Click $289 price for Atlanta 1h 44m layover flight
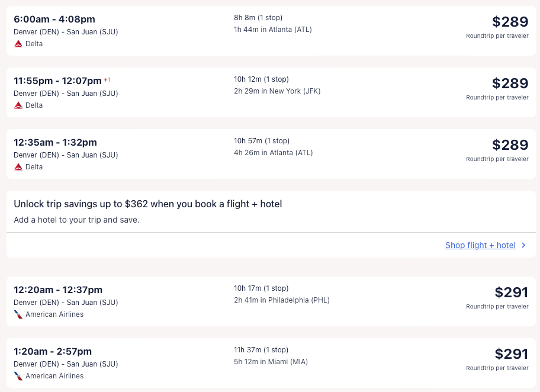540x392 pixels. [x=510, y=22]
